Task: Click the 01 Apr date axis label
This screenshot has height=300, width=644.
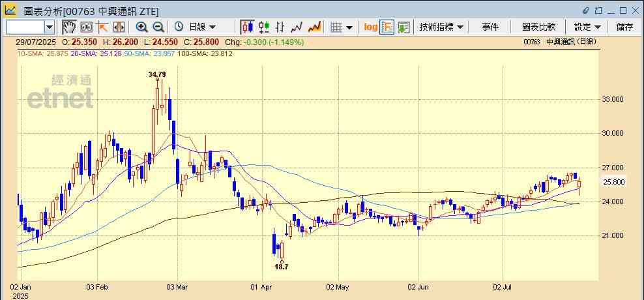Action: pos(263,287)
